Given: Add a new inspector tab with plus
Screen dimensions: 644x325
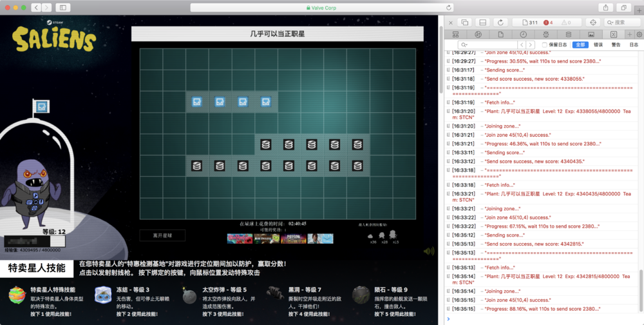Looking at the screenshot, I should pyautogui.click(x=630, y=34).
